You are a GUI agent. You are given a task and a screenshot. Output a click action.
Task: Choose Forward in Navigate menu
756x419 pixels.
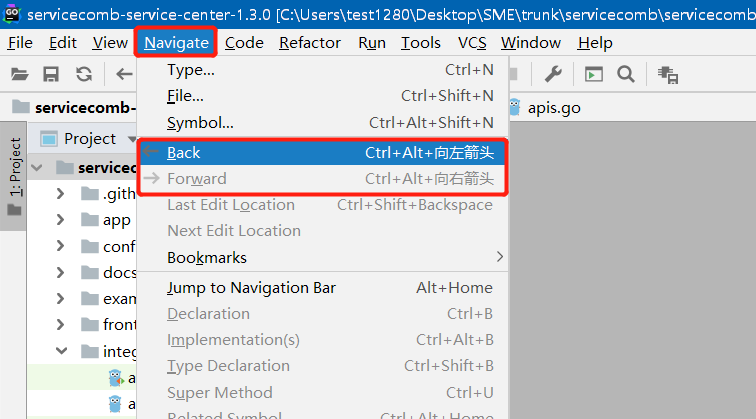point(323,179)
